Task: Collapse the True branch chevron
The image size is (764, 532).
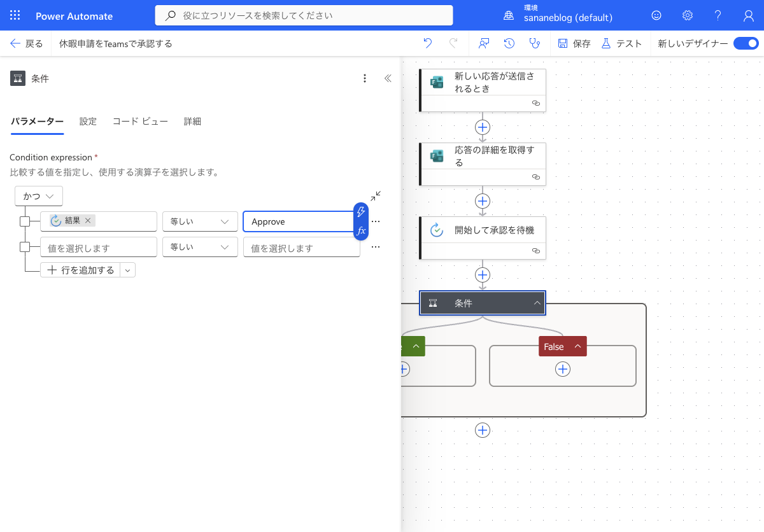Action: click(x=416, y=346)
